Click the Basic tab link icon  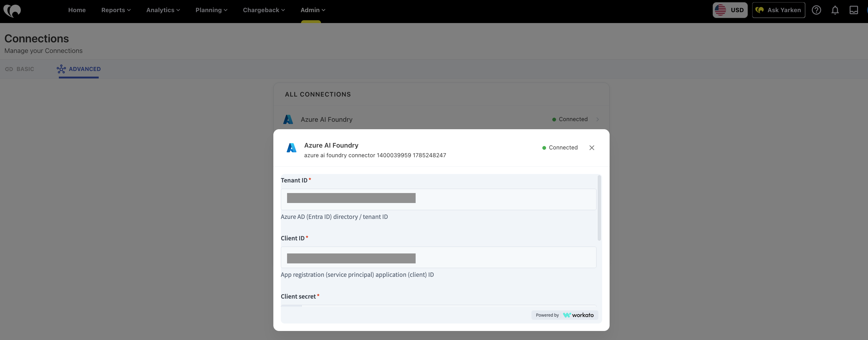9,69
